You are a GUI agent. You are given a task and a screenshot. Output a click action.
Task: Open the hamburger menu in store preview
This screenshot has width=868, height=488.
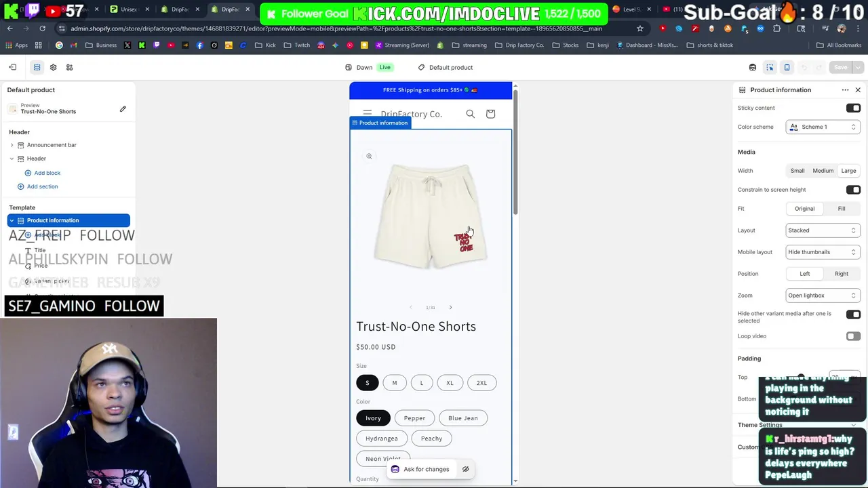tap(367, 113)
